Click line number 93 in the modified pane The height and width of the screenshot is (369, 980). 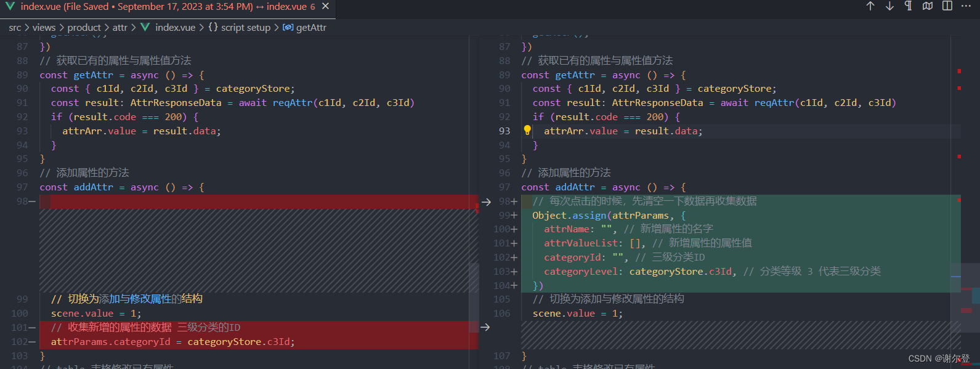tap(504, 131)
